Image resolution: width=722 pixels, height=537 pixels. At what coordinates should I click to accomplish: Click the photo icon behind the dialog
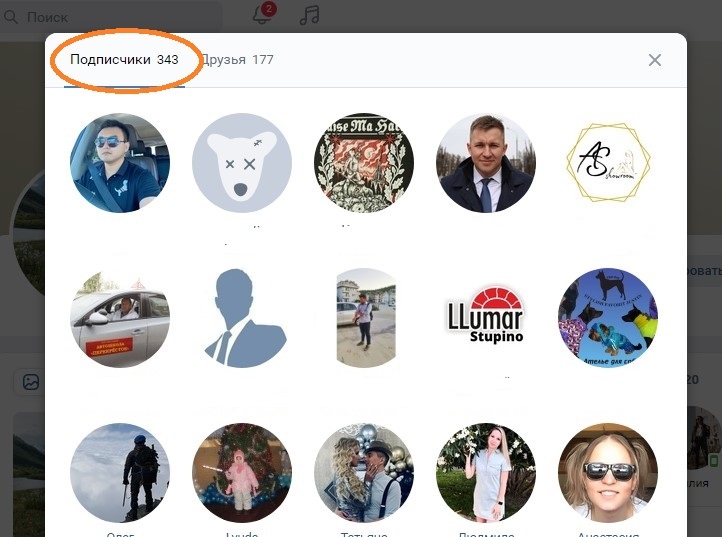[31, 382]
